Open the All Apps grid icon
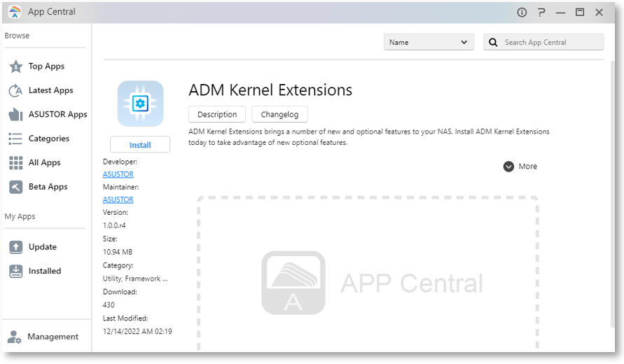624x364 pixels. [16, 162]
